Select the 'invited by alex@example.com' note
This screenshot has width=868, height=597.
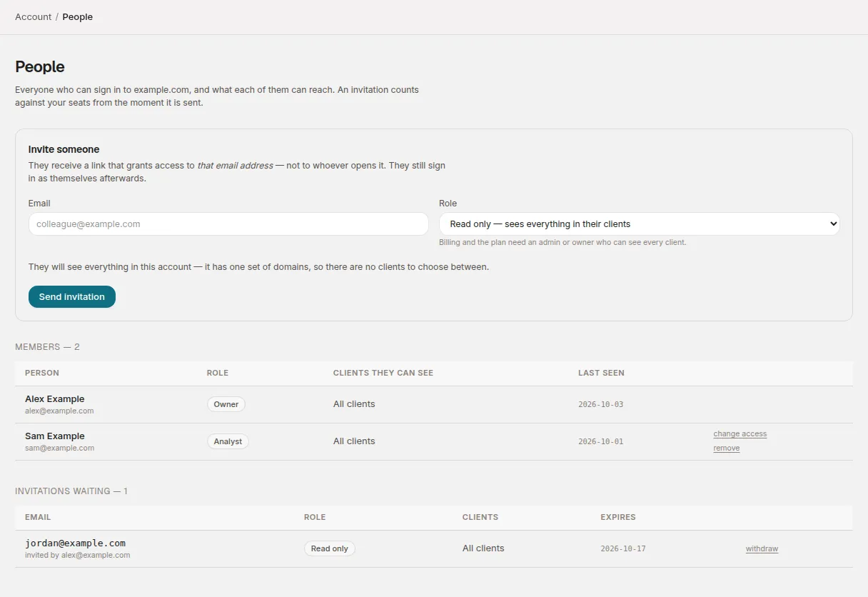pos(78,555)
